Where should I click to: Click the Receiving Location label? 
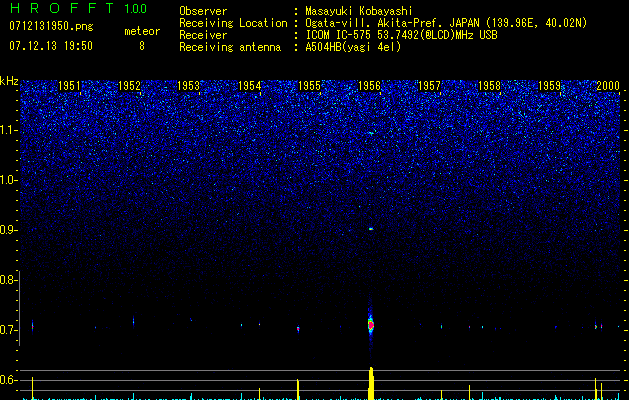click(x=233, y=23)
